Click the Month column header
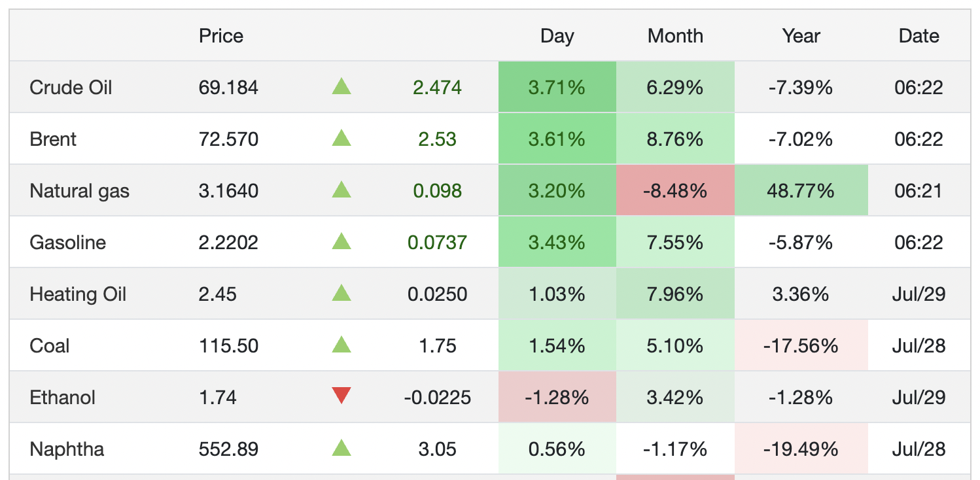Viewport: 980px width, 480px height. click(x=676, y=35)
